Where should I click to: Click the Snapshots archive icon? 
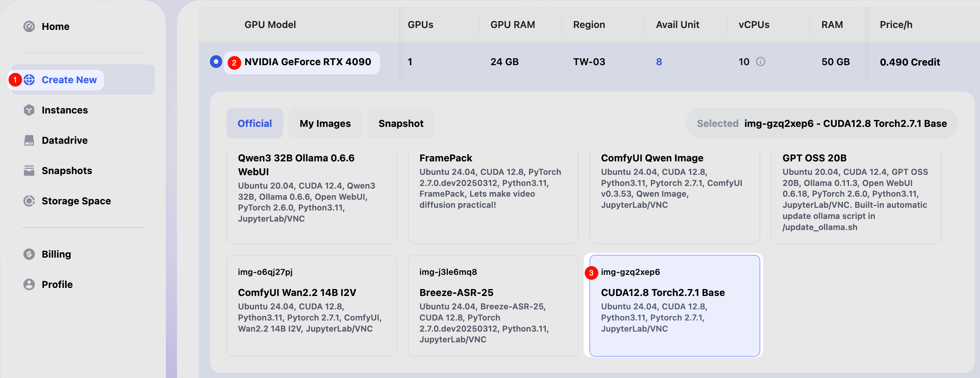[x=29, y=171]
